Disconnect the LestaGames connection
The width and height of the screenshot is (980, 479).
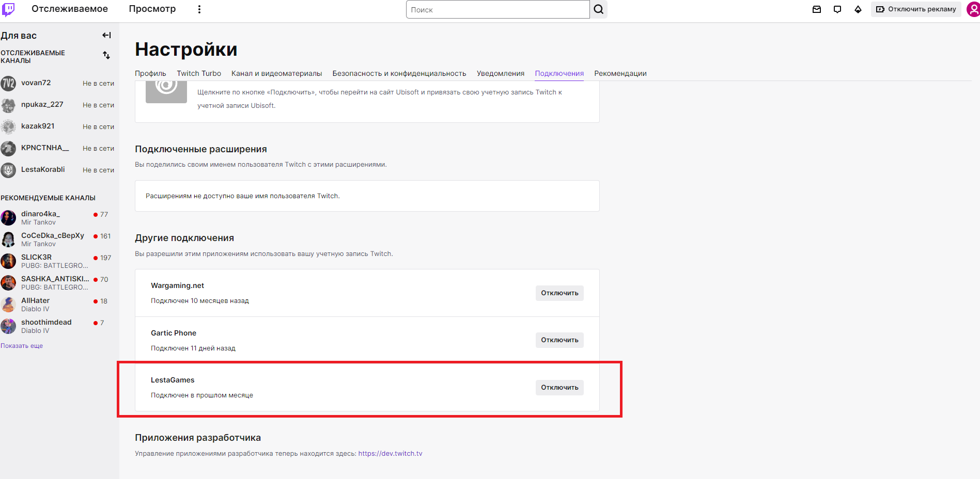click(x=559, y=387)
